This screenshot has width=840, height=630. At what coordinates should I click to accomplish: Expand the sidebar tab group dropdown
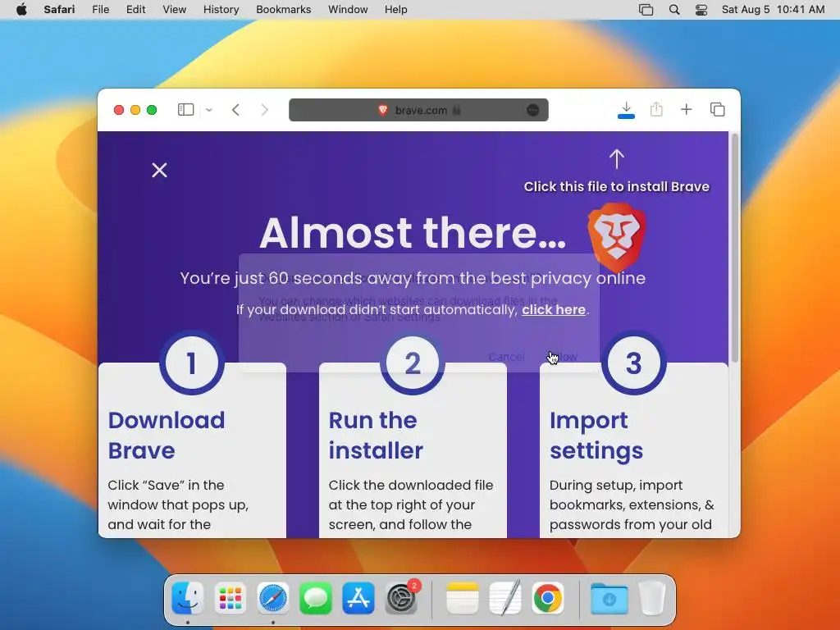[209, 110]
